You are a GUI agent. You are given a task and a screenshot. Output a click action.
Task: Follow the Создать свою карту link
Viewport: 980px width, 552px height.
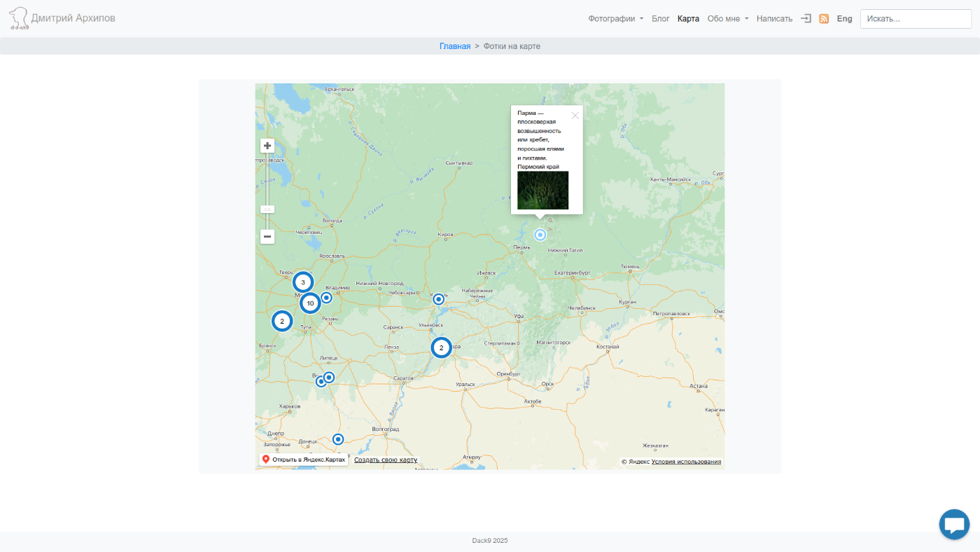point(386,460)
